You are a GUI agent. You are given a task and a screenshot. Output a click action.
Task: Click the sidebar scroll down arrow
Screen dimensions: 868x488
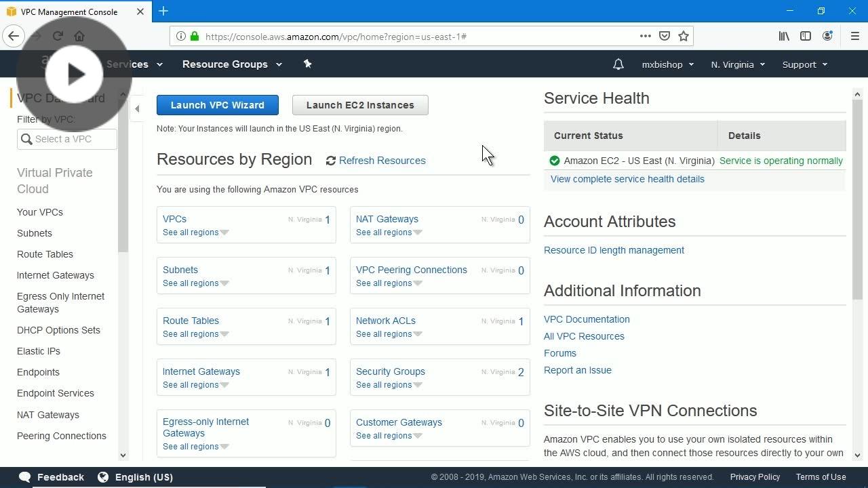point(123,455)
